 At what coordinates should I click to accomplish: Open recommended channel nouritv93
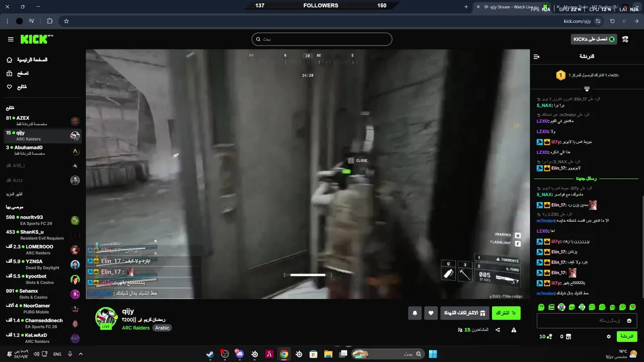click(x=43, y=220)
